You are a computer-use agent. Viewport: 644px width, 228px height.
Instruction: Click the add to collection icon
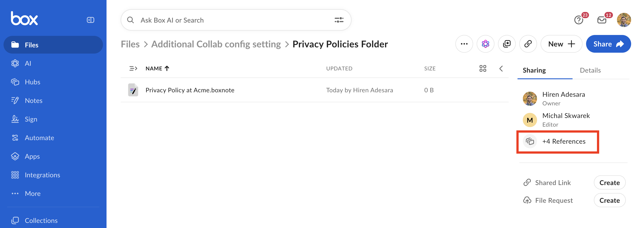coord(506,44)
